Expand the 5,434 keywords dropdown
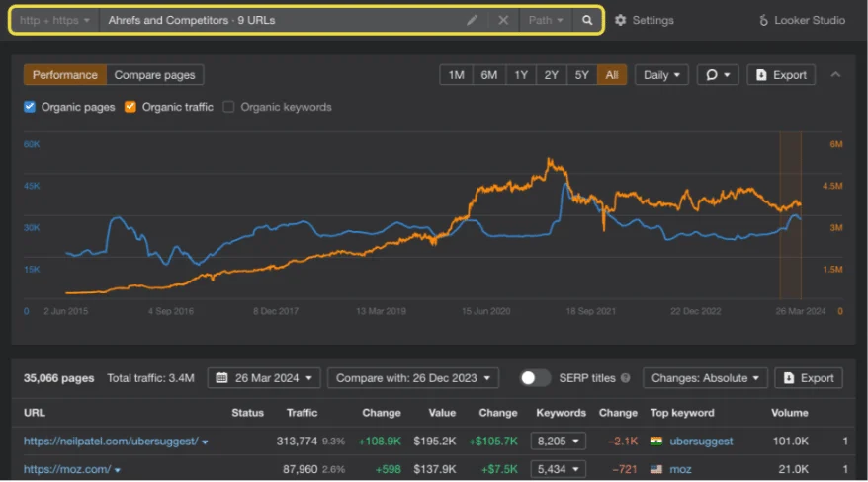The image size is (868, 482). pos(558,469)
